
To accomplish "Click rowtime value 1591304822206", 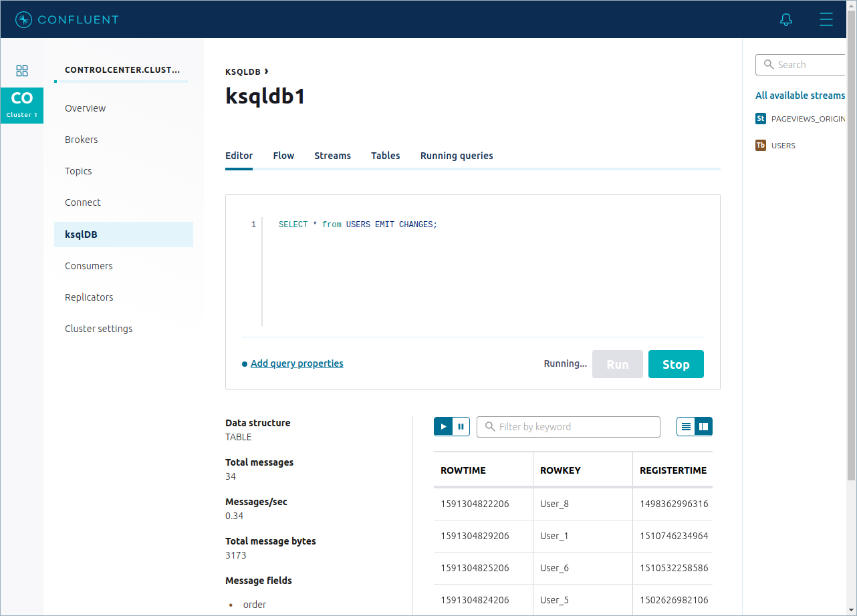I will pyautogui.click(x=475, y=504).
